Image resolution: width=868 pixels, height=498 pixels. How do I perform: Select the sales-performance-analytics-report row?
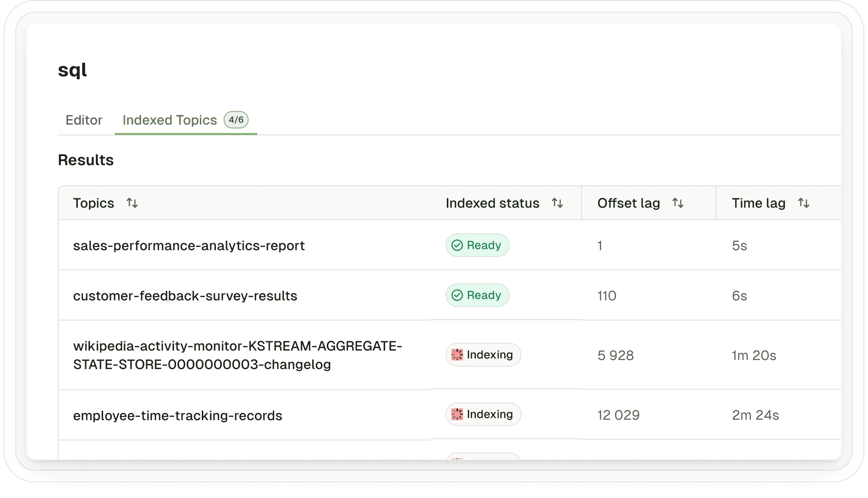click(x=189, y=246)
